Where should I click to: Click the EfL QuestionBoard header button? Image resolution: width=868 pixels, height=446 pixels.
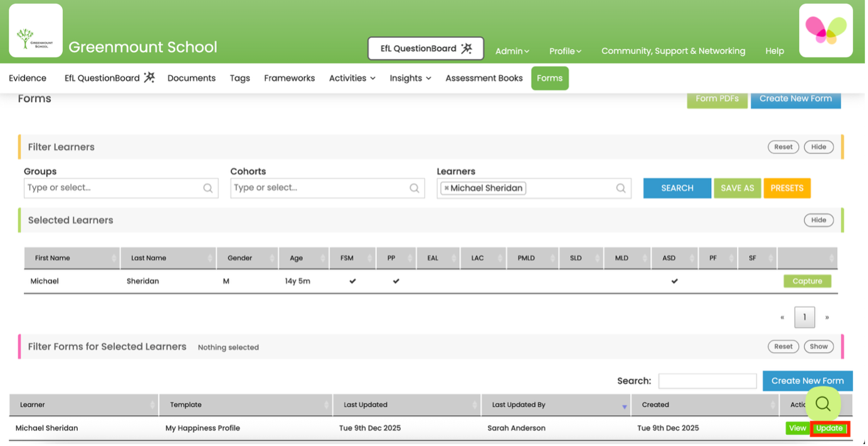tap(427, 48)
